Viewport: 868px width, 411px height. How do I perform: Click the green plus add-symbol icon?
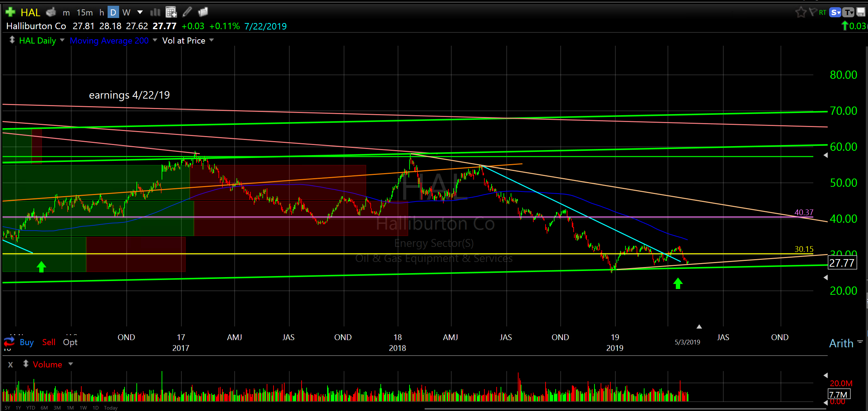[10, 12]
